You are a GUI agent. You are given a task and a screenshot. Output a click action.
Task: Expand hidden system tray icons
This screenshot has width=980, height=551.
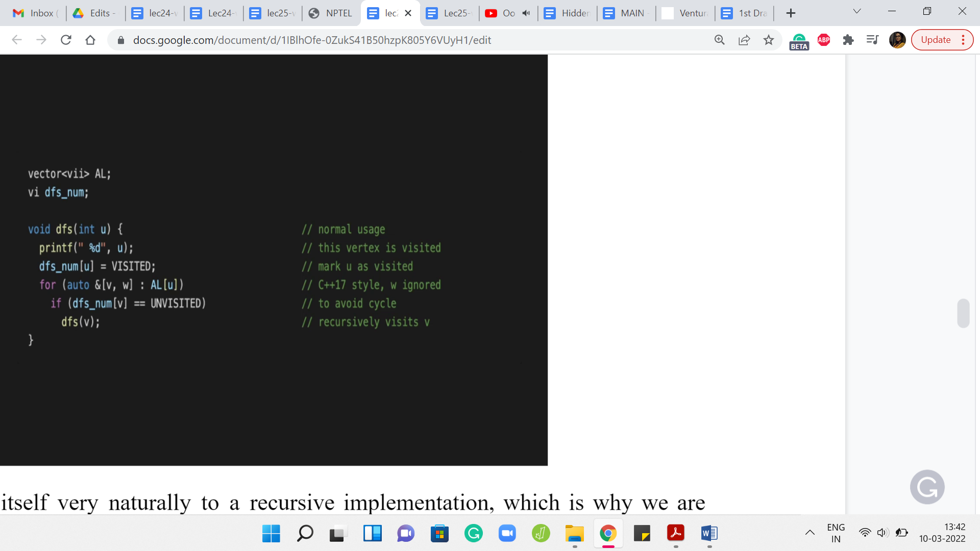810,533
